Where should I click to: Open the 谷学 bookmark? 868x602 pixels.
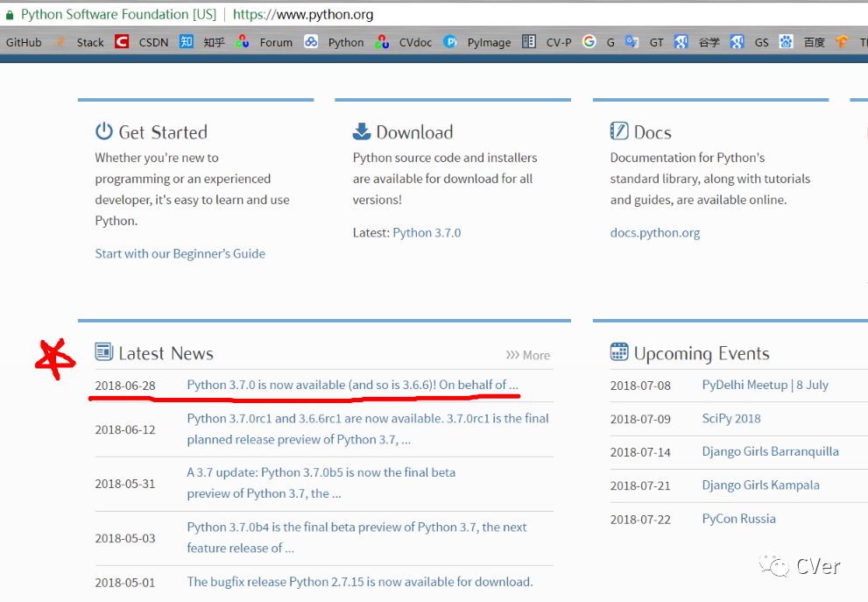tap(697, 42)
